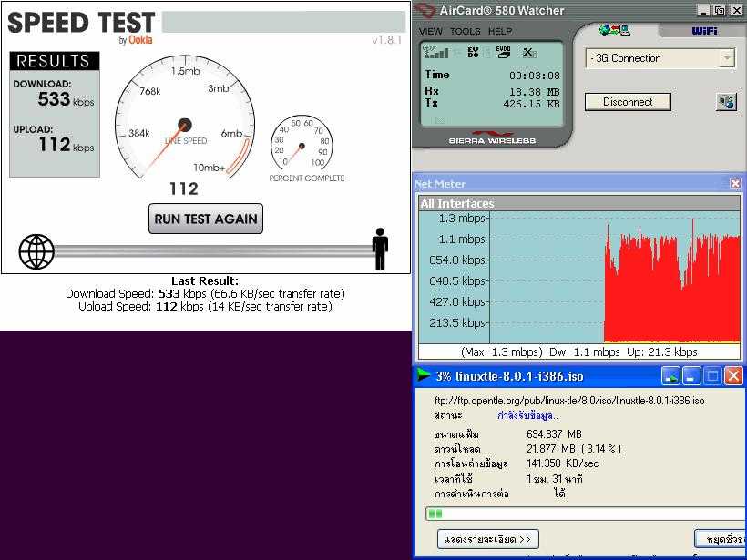This screenshot has height=560, width=747.
Task: Click the line speed gauge dial
Action: tap(185, 118)
